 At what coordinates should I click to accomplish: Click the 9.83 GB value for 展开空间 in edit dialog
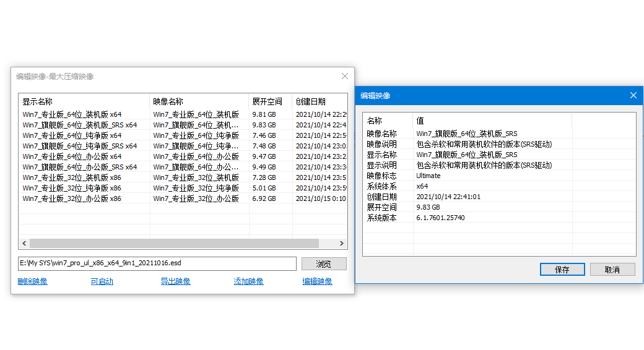pos(428,207)
